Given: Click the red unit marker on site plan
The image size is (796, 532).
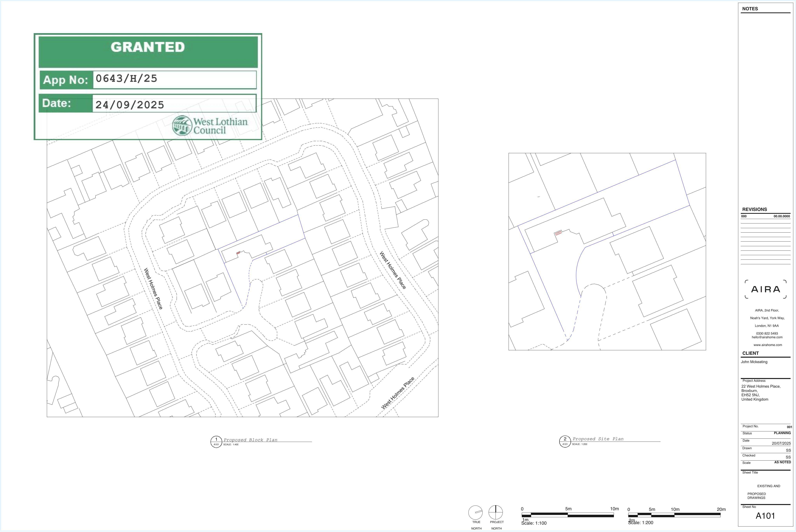Looking at the screenshot, I should coord(558,233).
